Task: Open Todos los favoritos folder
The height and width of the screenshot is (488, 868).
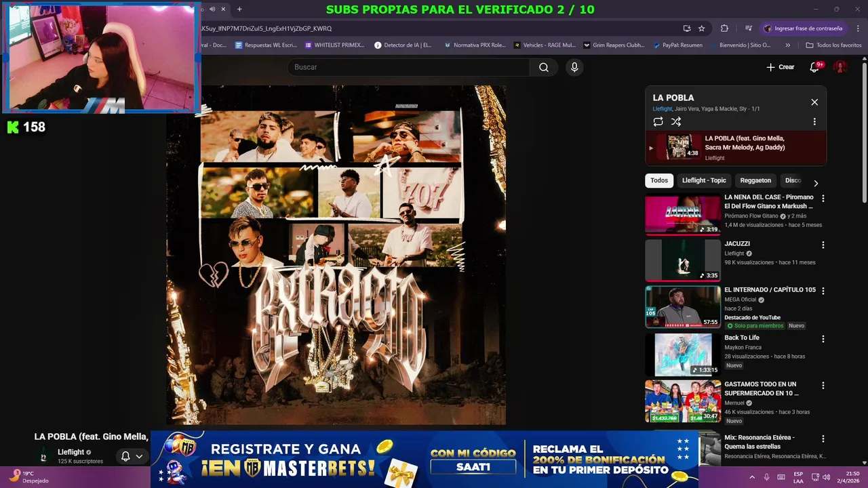Action: [x=833, y=45]
